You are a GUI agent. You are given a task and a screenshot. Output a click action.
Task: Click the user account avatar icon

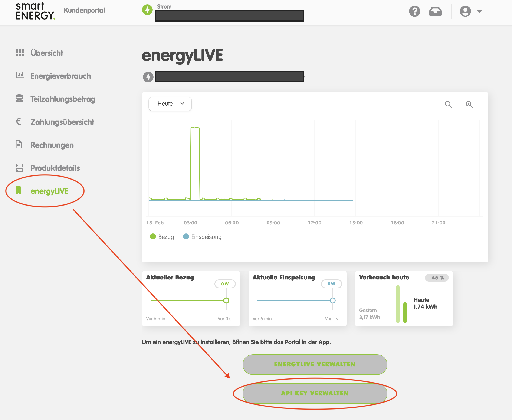click(465, 11)
